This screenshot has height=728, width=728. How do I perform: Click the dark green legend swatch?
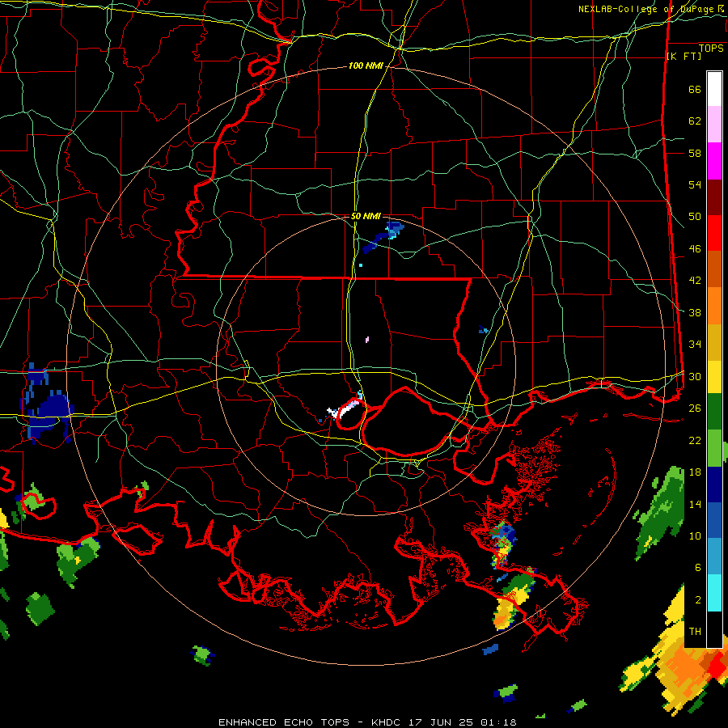[x=714, y=412]
